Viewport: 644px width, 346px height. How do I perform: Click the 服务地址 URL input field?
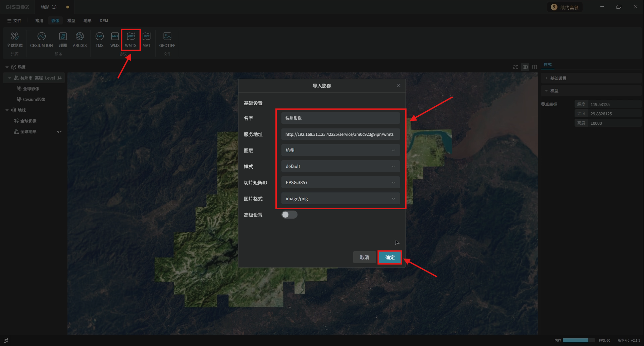pos(340,134)
